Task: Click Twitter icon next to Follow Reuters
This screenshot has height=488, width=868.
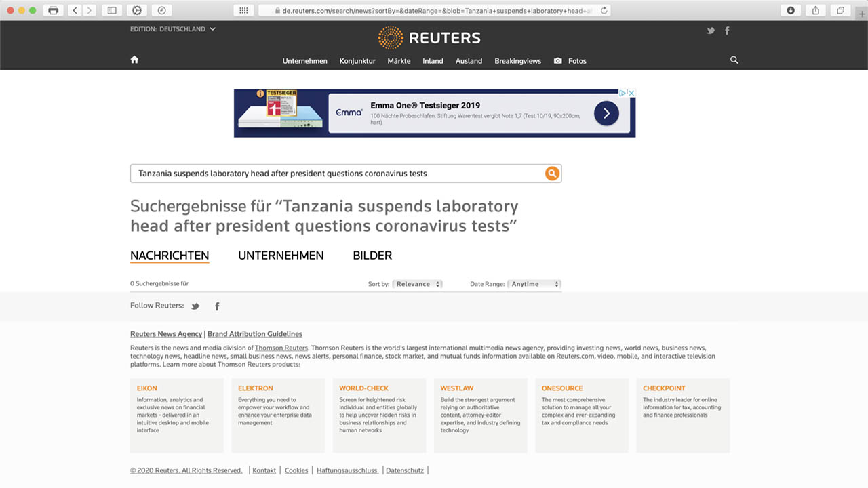Action: [x=195, y=306]
